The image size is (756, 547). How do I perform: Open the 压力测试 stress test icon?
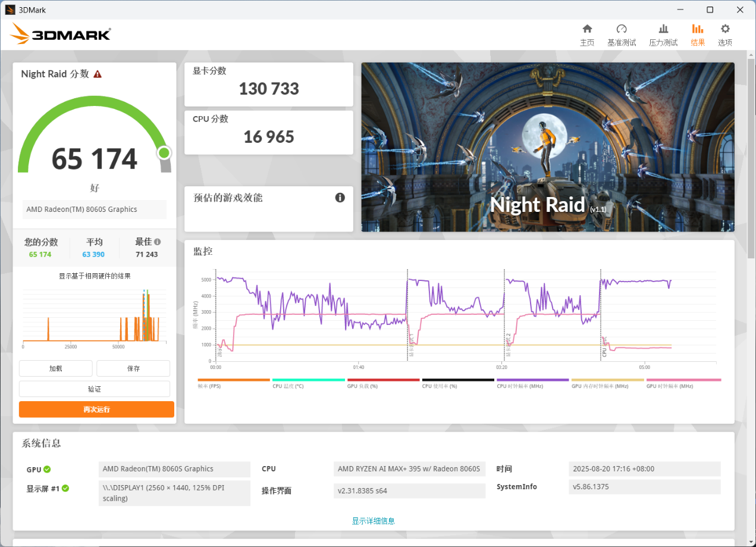coord(663,29)
